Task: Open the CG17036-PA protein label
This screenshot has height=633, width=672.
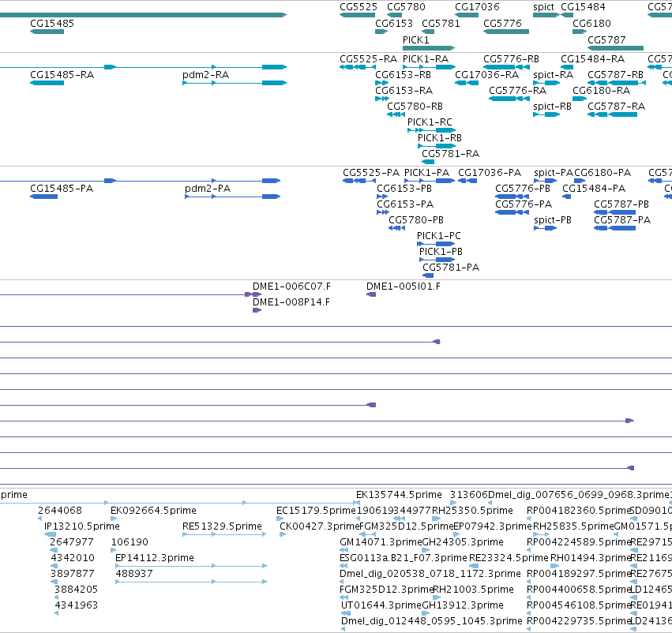Action: (x=490, y=173)
